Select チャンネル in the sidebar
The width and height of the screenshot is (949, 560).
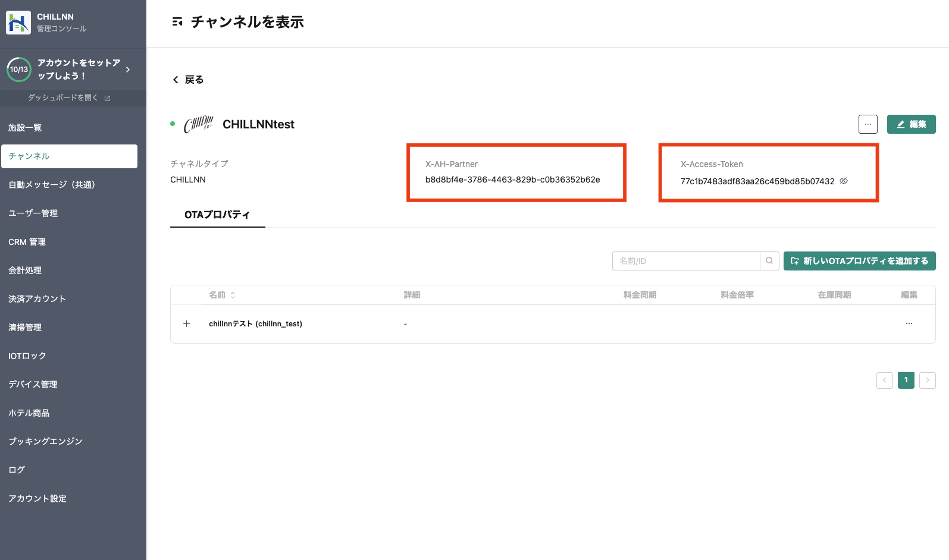69,156
